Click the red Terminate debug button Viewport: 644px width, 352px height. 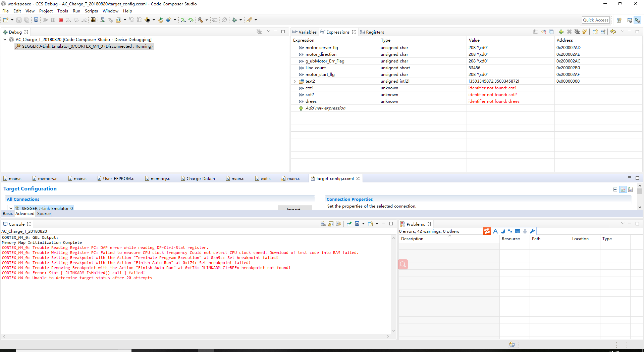61,20
